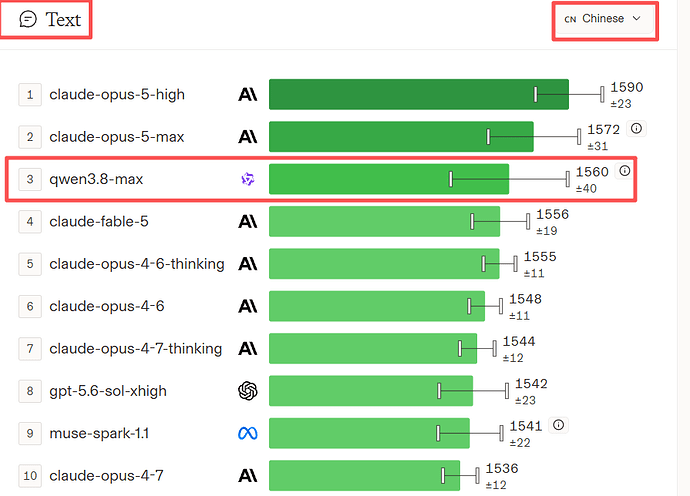Click the claude-opus-4-7-thinking model name

click(x=136, y=349)
